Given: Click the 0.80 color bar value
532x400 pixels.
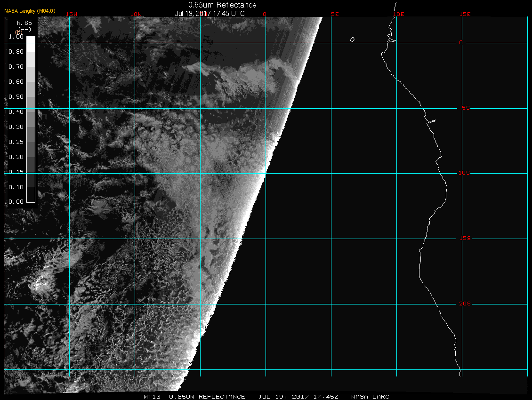Looking at the screenshot, I should point(16,52).
